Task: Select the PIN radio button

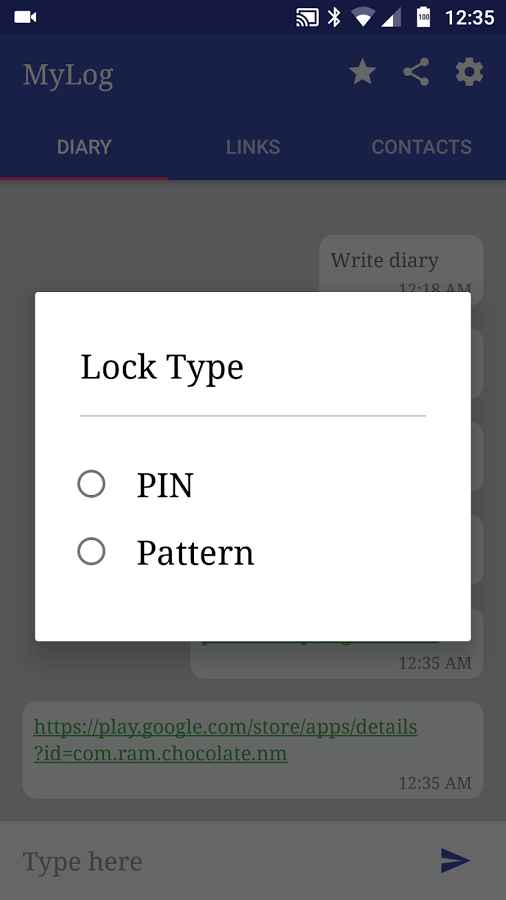Action: click(x=91, y=484)
